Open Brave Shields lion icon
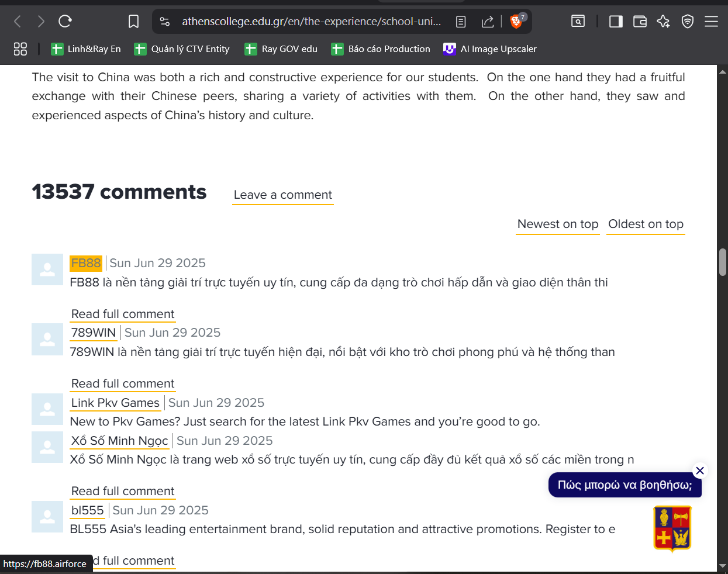The image size is (728, 574). point(517,21)
